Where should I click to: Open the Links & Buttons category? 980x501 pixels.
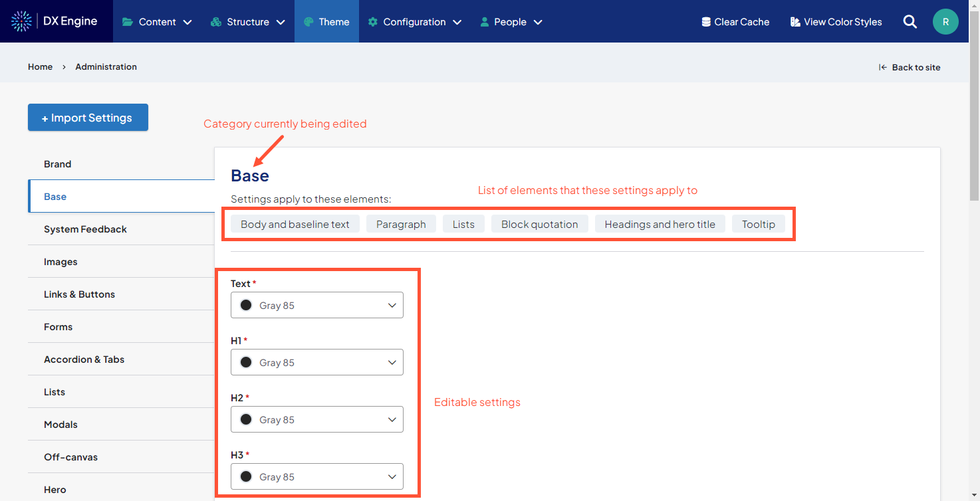click(x=121, y=294)
